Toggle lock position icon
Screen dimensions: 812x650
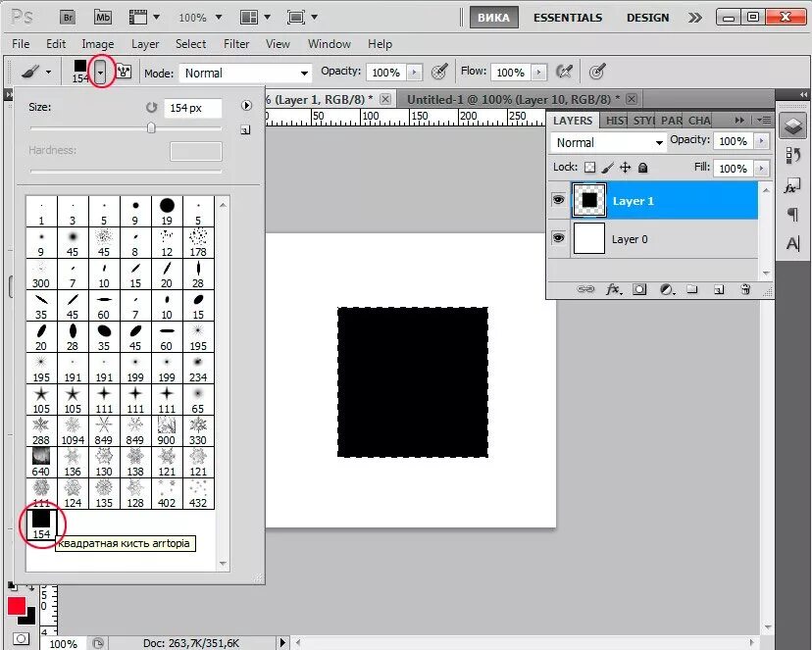pyautogui.click(x=625, y=168)
